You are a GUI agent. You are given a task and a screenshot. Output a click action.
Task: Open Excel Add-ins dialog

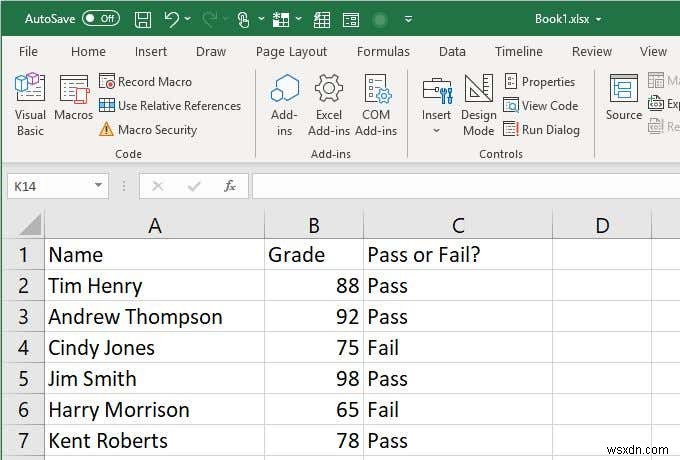[328, 104]
